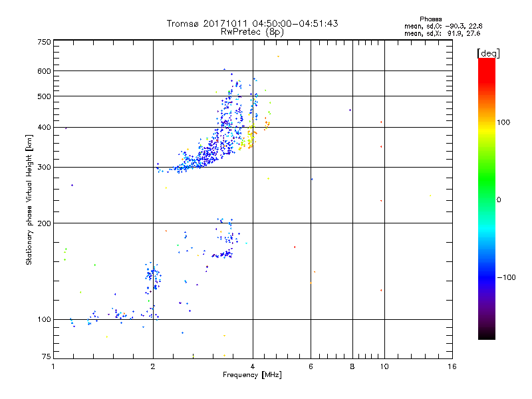Click the "mean, sd,O: -90.3, 22.8" line

click(443, 26)
